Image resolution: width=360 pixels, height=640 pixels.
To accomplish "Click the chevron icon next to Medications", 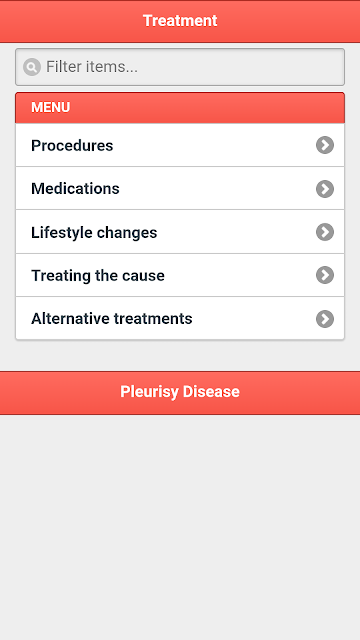I will coord(325,189).
